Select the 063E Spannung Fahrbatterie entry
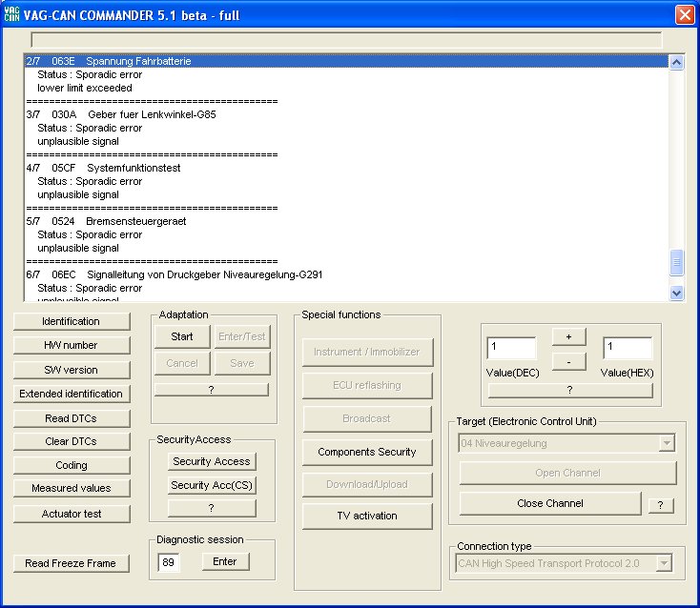The height and width of the screenshot is (608, 700). [x=346, y=61]
